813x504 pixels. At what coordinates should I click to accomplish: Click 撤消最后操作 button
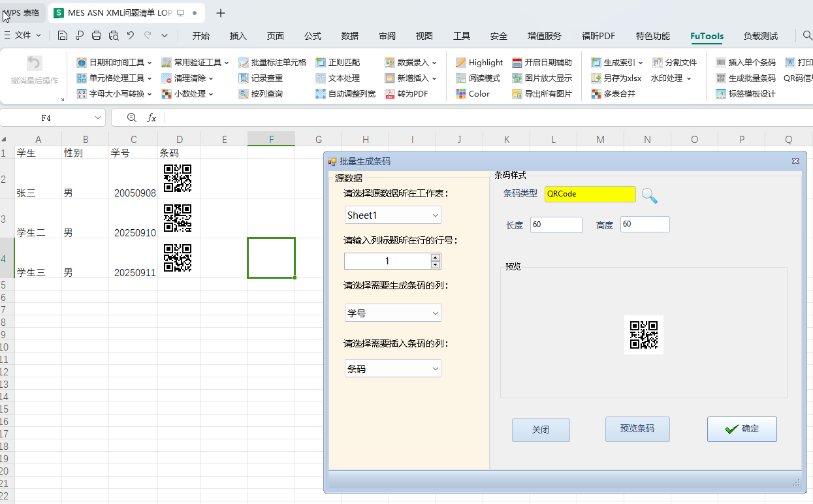click(35, 71)
